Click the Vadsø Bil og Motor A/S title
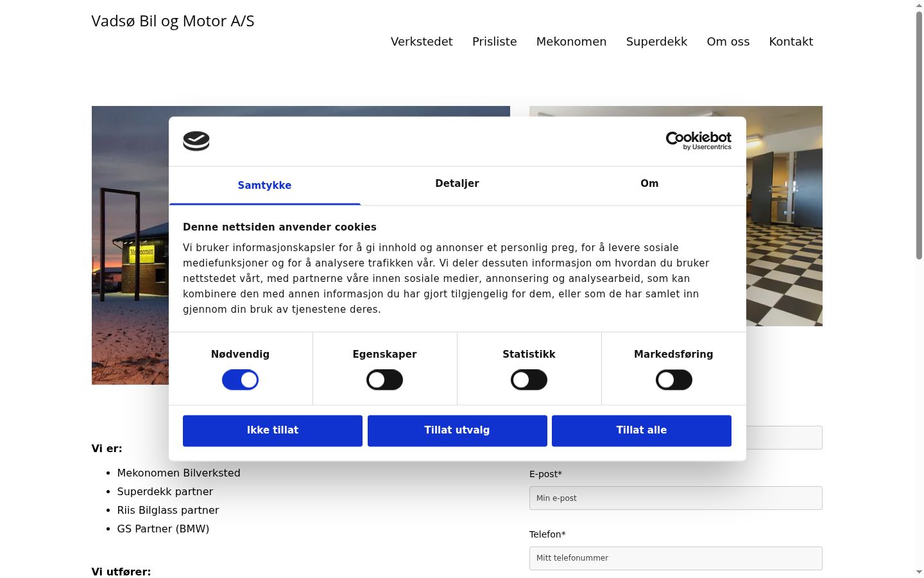 coord(173,21)
